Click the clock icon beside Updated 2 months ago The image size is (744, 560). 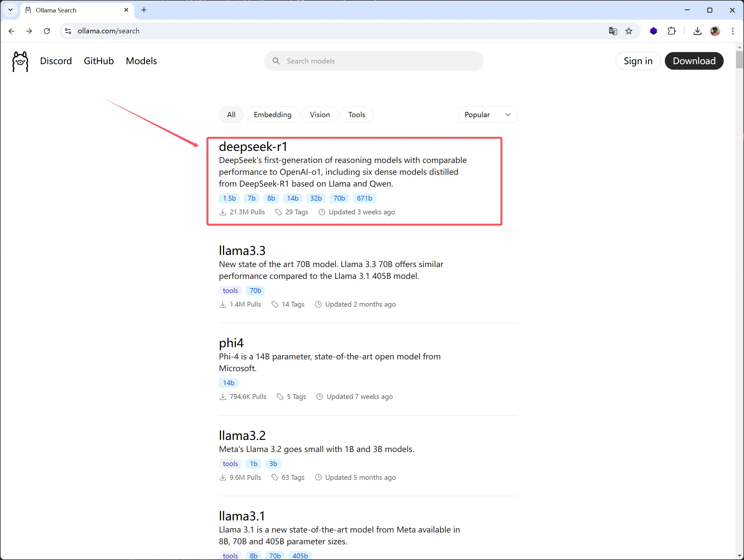tap(318, 304)
